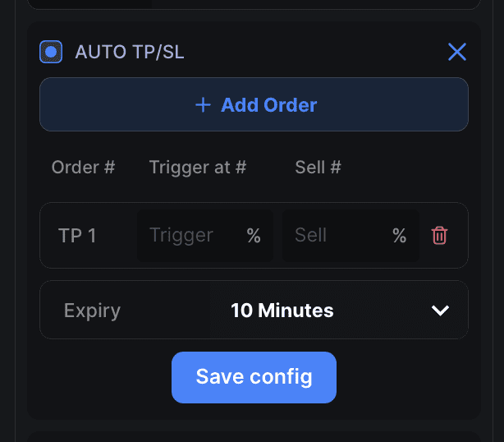Click the Trigger placeholder text in TP 1
Screen dimensions: 504x442
click(x=181, y=236)
